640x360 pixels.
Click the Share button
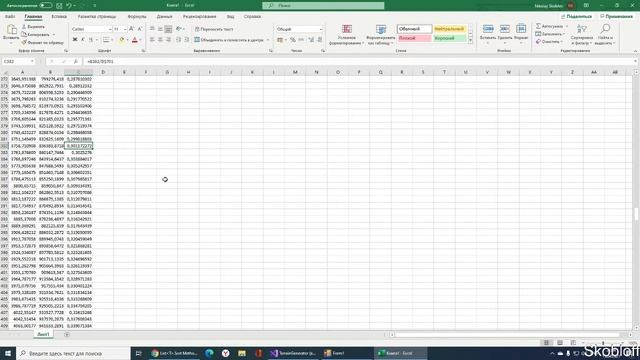pos(577,17)
